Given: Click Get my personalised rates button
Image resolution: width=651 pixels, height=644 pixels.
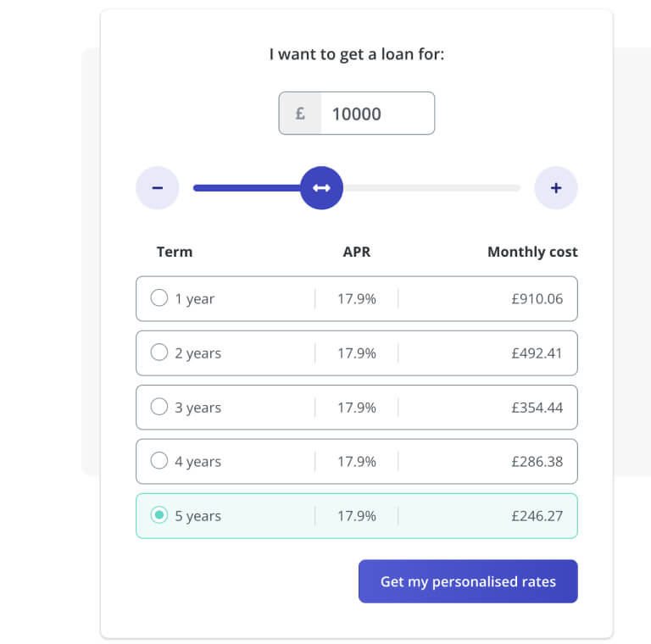Looking at the screenshot, I should point(468,581).
